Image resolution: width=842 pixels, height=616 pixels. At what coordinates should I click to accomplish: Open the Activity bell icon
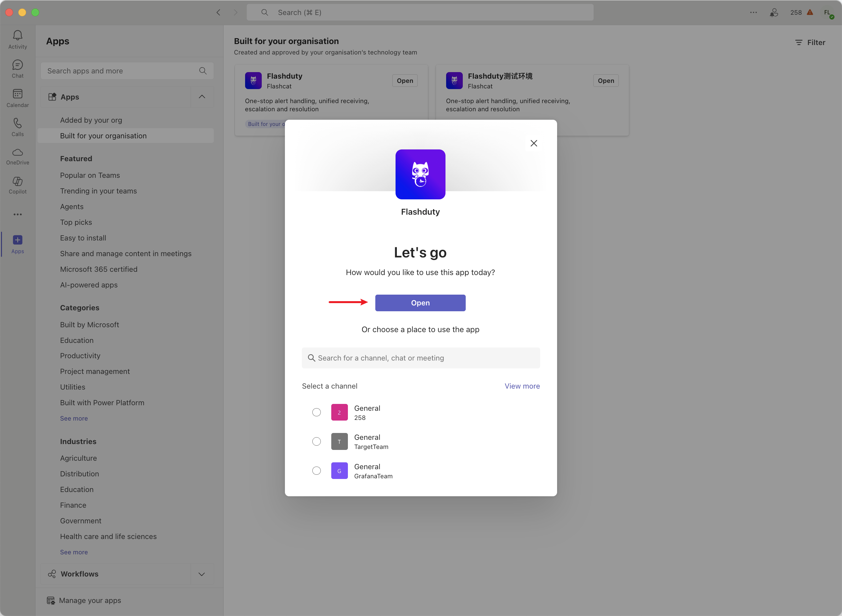tap(18, 36)
